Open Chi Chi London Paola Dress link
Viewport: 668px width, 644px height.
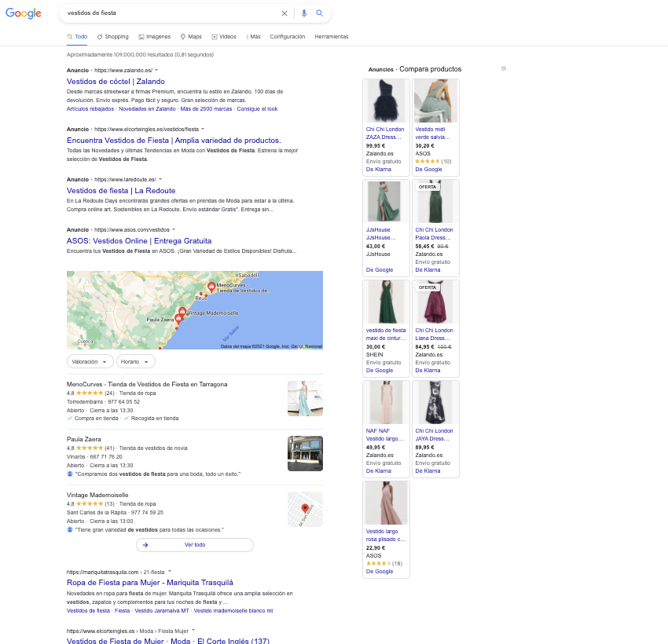(434, 234)
